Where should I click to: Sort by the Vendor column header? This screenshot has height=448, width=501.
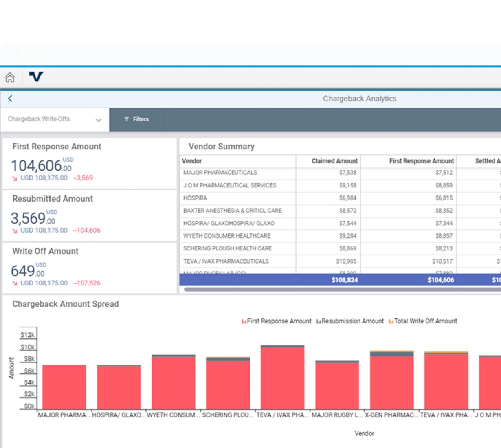(x=192, y=161)
